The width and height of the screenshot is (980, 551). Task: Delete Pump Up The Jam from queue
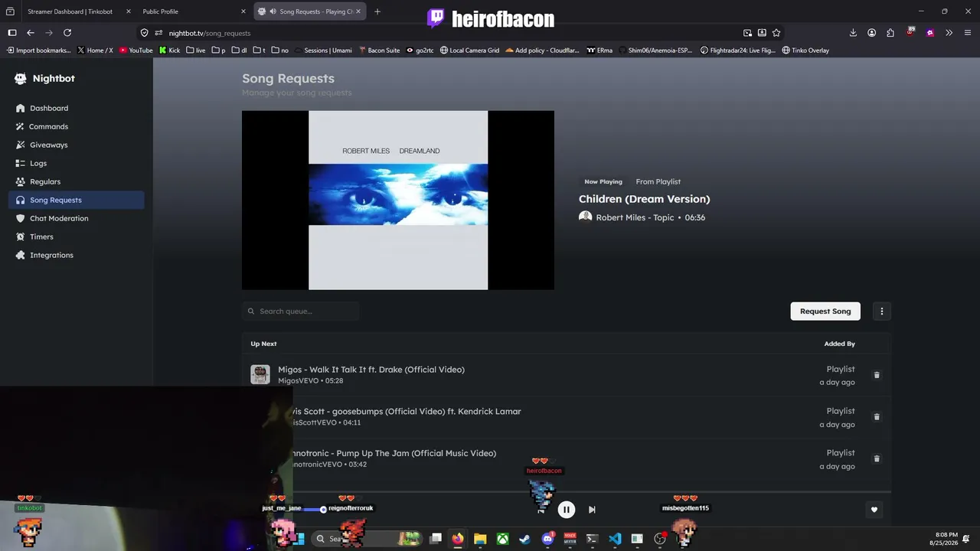(877, 458)
